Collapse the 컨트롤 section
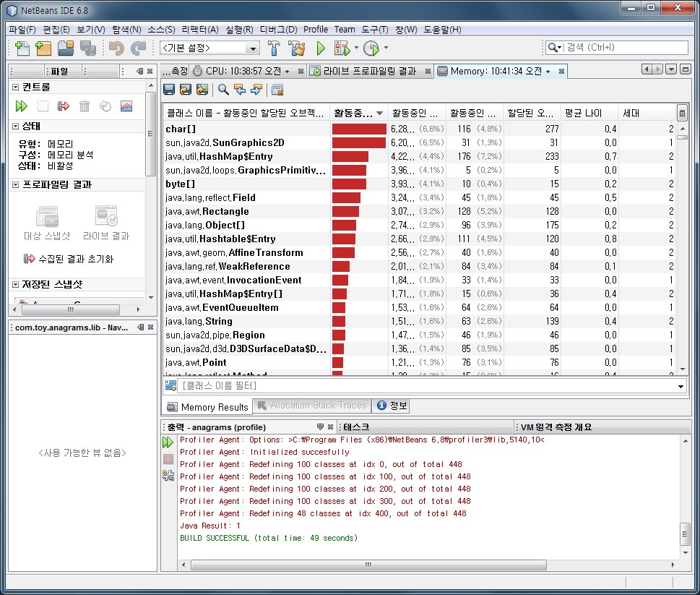The width and height of the screenshot is (700, 595). 16,87
